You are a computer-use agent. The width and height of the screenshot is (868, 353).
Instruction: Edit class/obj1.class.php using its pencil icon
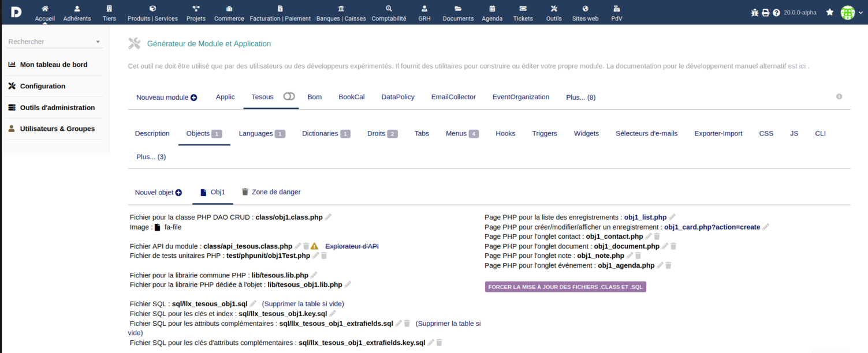[x=329, y=217]
